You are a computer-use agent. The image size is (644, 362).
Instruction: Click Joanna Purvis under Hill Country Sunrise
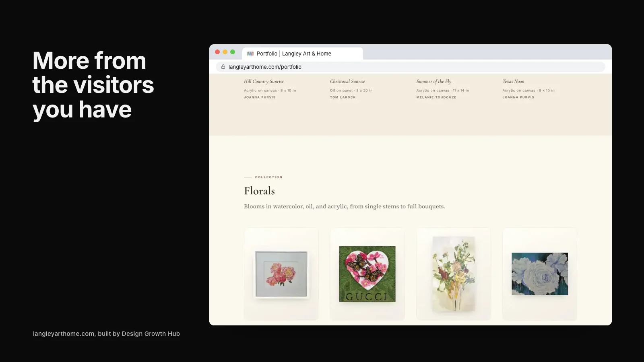click(260, 97)
